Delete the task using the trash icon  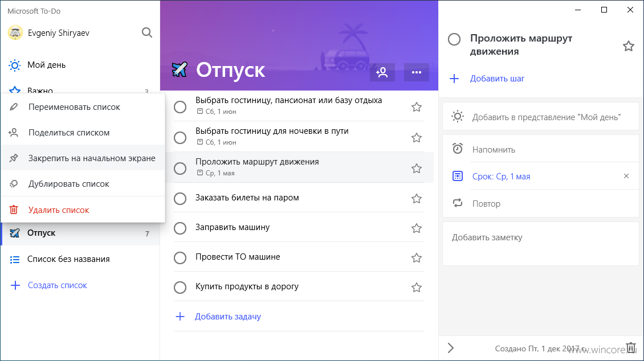pyautogui.click(x=631, y=348)
